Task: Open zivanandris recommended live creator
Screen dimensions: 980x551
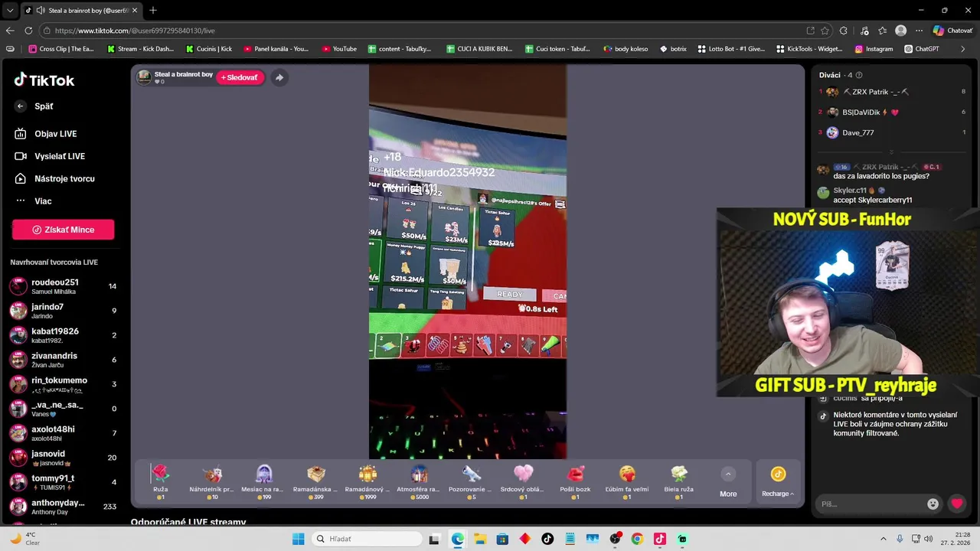Action: coord(63,360)
